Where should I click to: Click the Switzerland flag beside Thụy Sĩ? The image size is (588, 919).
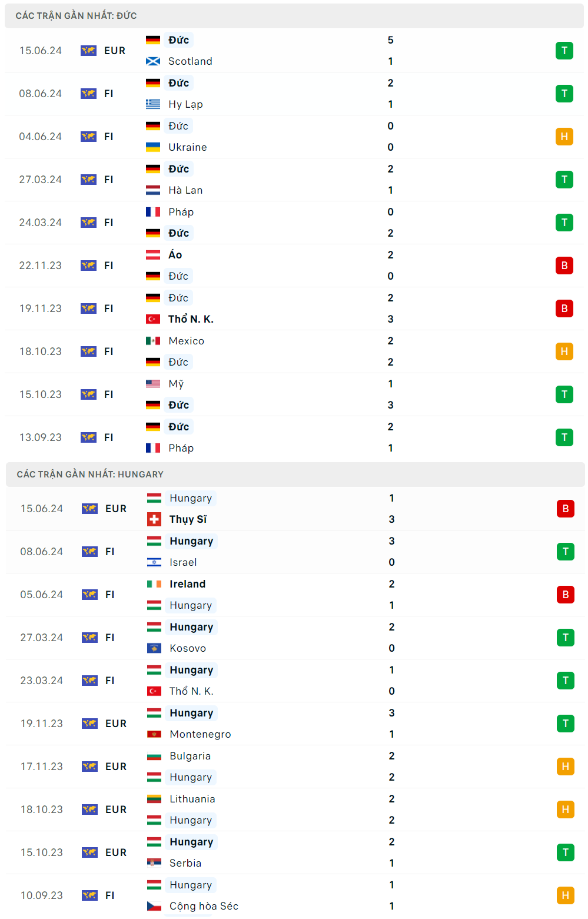point(154,519)
